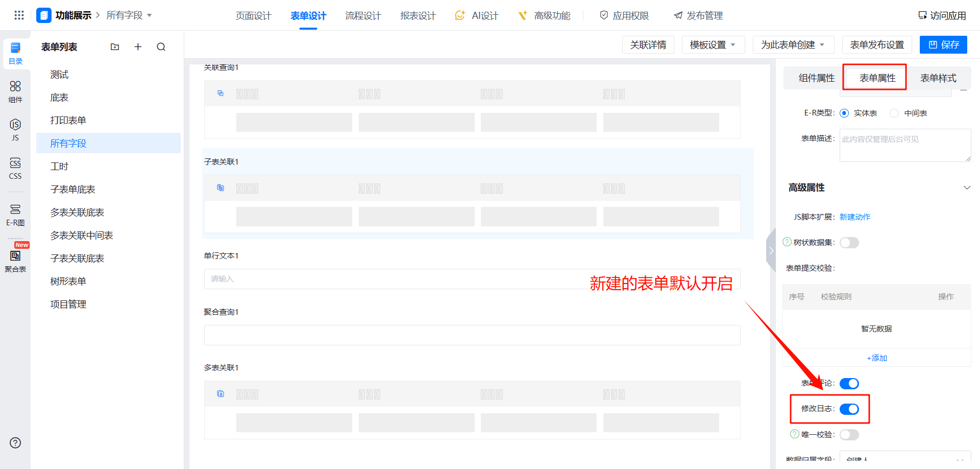Expand the 为此表单创建 dropdown

(x=793, y=45)
